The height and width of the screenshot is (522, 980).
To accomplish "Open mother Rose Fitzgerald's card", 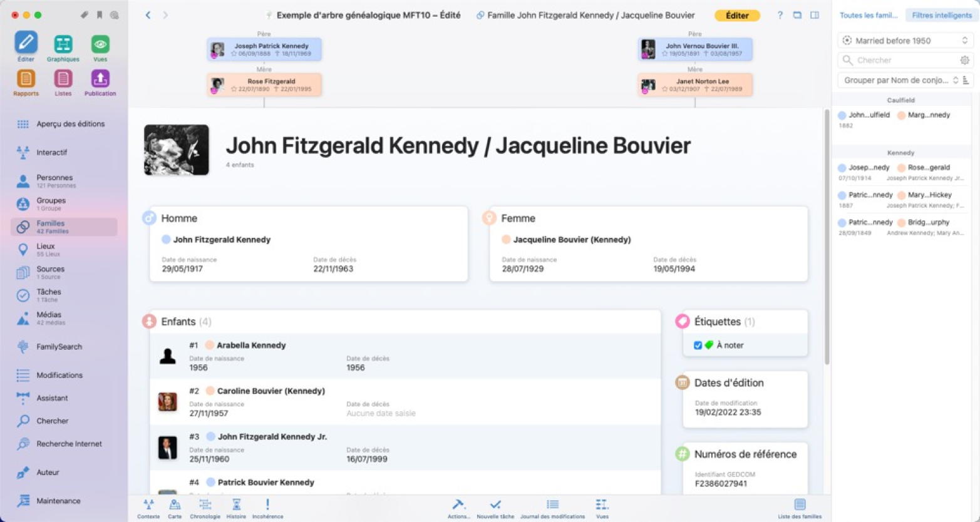I will coord(264,85).
